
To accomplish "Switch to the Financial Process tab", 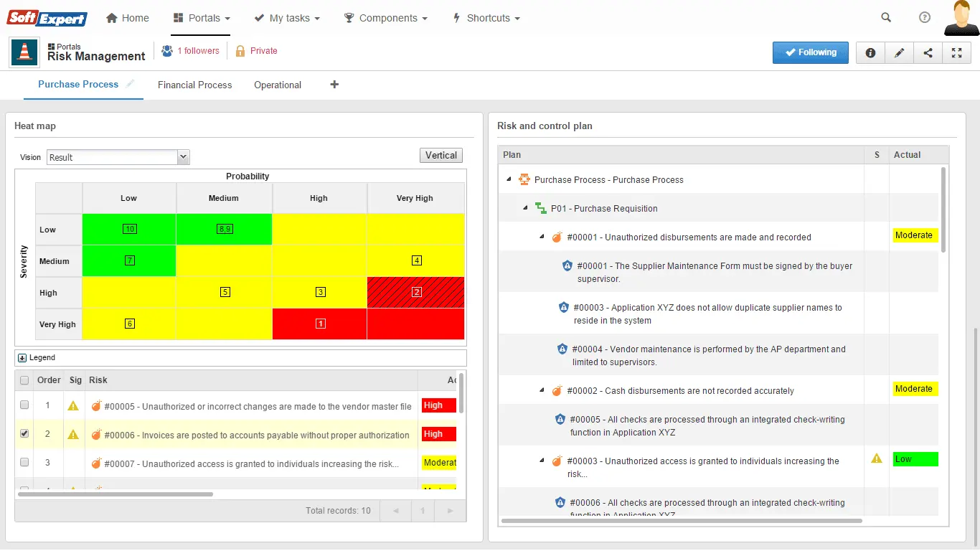I will coord(194,85).
